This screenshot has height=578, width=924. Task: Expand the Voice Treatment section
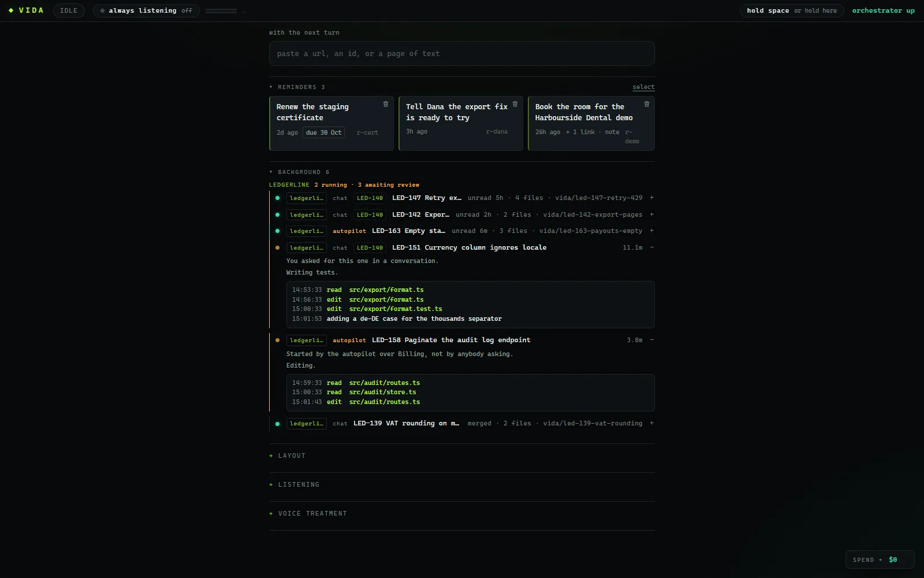[x=308, y=514]
